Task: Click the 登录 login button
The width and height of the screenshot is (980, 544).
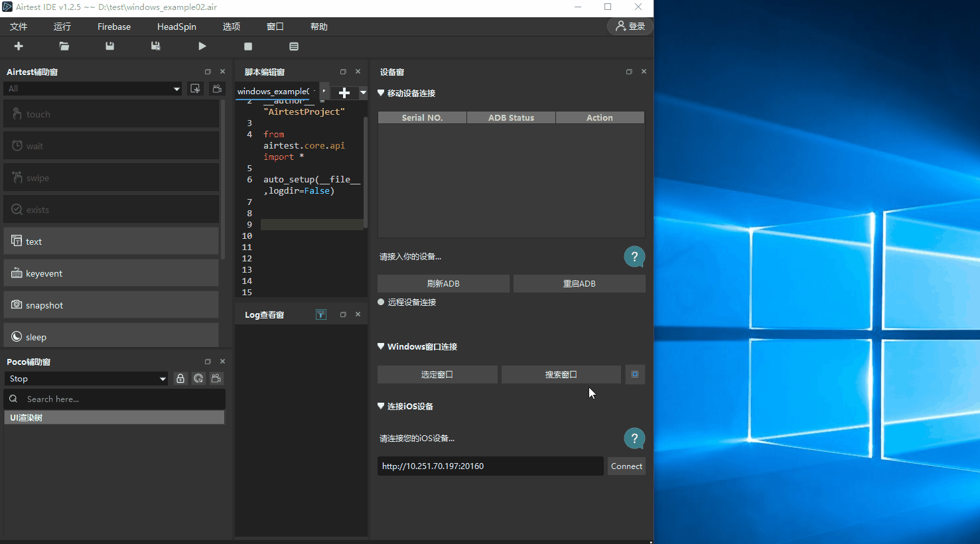Action: point(630,26)
